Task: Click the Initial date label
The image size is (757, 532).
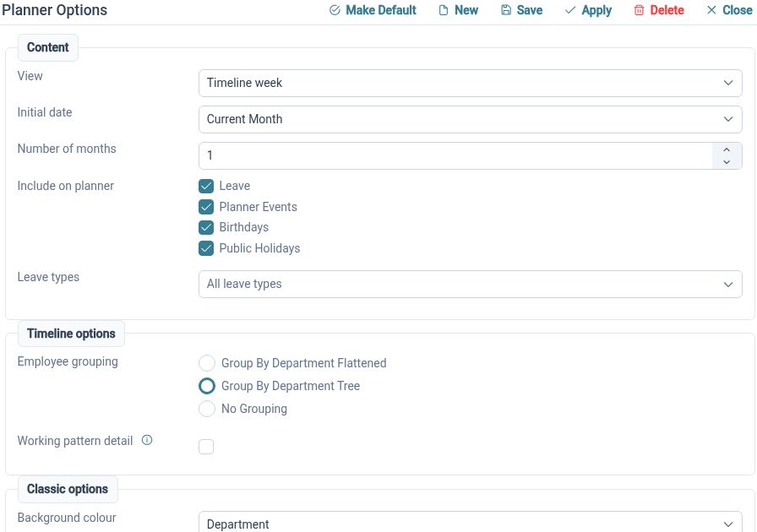Action: 45,112
